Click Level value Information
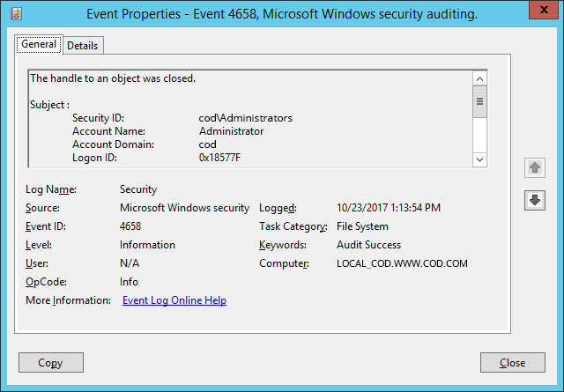Screen dimensions: 564x392 [147, 245]
